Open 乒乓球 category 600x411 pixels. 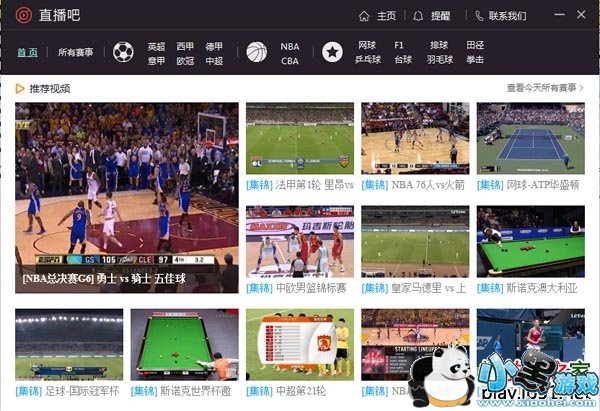368,59
